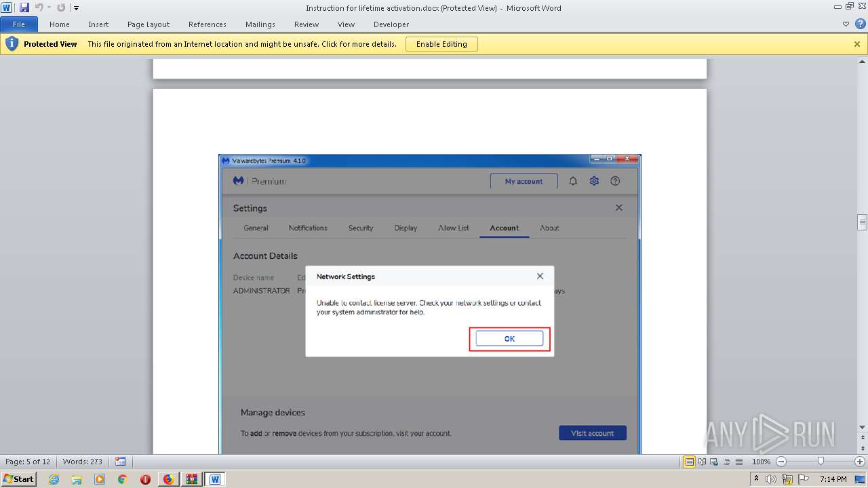Click the 7:14 PM system clock
The image size is (868, 488).
click(833, 479)
